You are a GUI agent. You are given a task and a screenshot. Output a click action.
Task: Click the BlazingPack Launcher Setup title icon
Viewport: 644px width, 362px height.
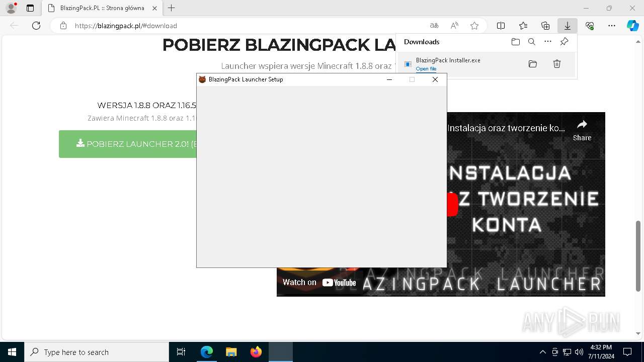pyautogui.click(x=202, y=79)
